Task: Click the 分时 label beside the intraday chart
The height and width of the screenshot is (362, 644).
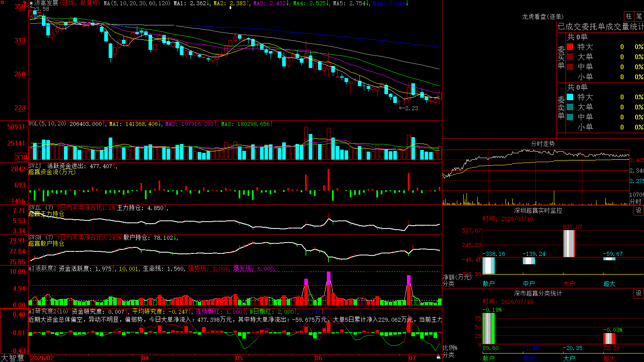Action: point(636,201)
